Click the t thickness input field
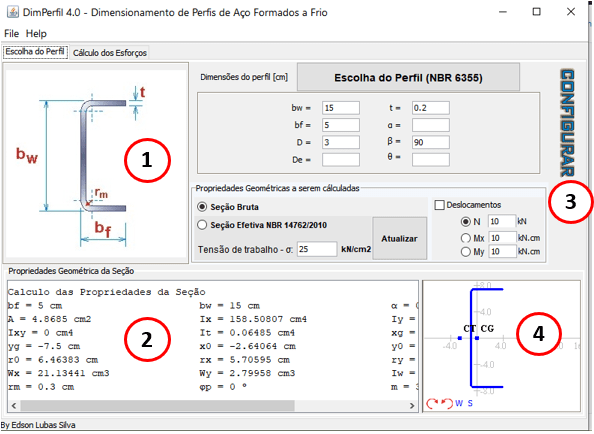 [431, 108]
